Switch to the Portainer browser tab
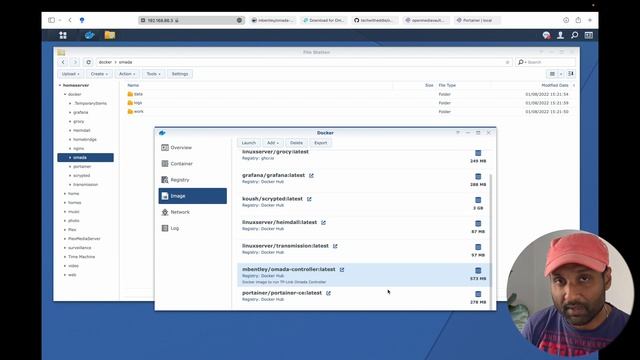640x360 pixels. click(x=477, y=20)
